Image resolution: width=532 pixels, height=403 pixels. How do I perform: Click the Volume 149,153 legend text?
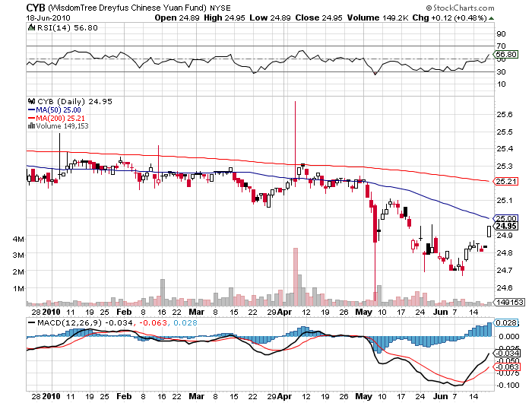coord(62,126)
